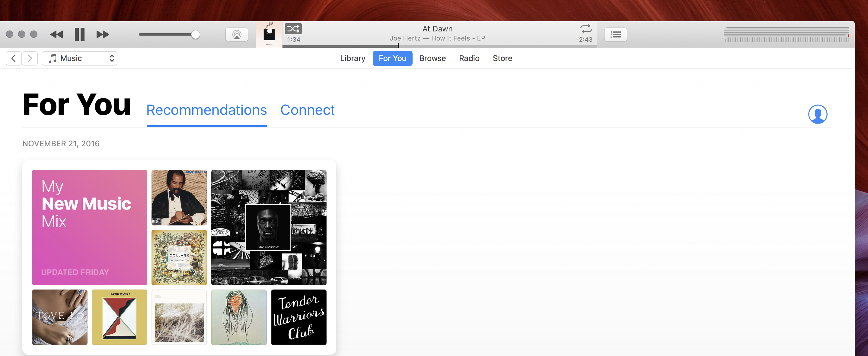Open the Music media type dropdown
Viewport: 868px width, 356px height.
(79, 58)
